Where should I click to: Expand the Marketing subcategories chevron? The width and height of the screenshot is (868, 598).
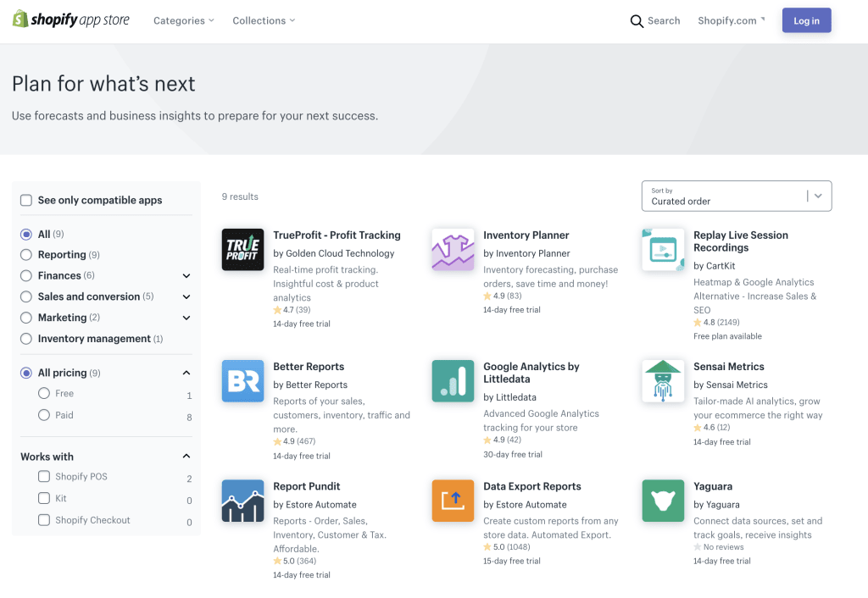186,318
